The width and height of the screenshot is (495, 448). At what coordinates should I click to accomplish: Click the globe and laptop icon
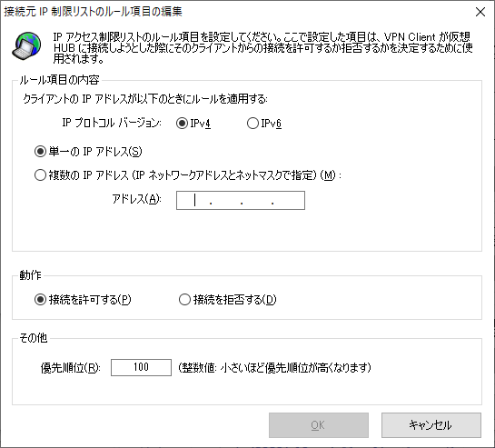(26, 45)
